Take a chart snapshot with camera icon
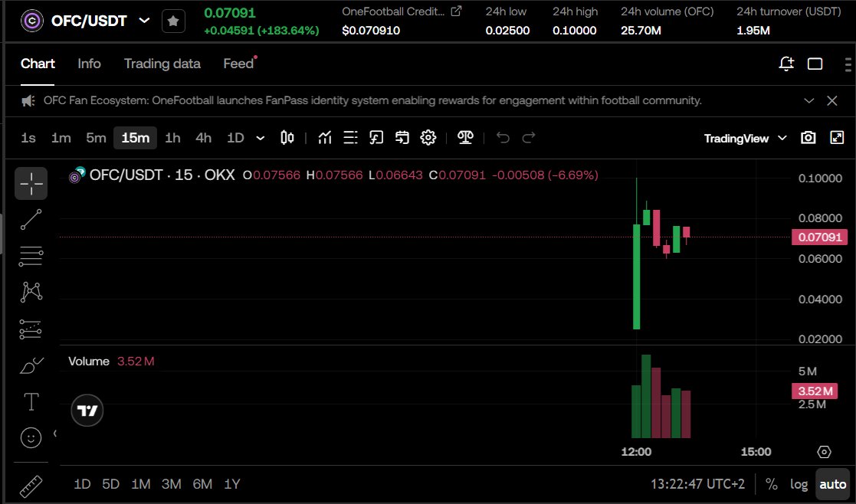 point(808,138)
